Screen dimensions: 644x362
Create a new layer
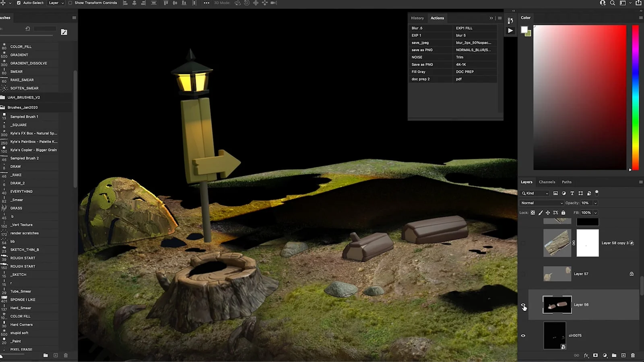click(x=623, y=355)
